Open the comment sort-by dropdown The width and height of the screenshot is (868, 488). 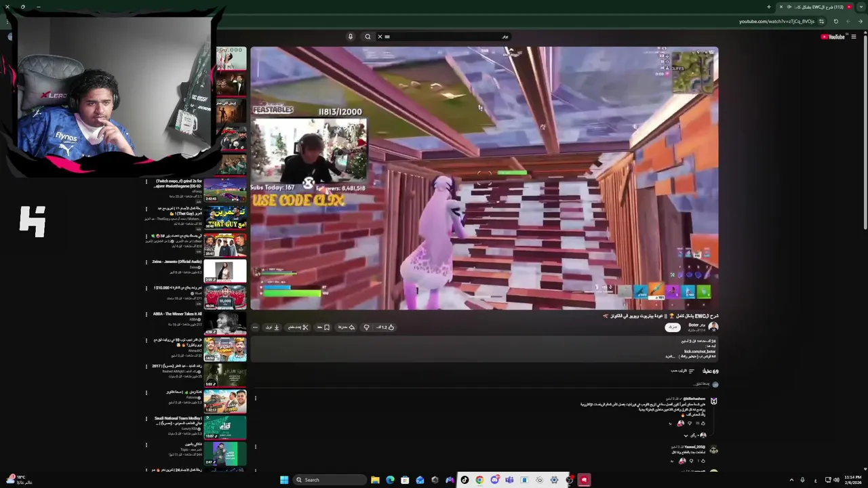(x=683, y=371)
